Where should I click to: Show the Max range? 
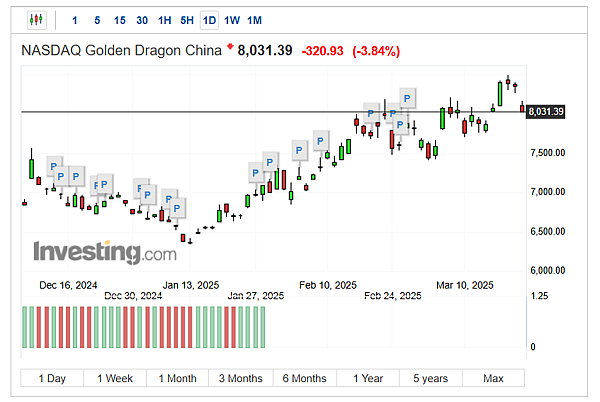(x=493, y=378)
